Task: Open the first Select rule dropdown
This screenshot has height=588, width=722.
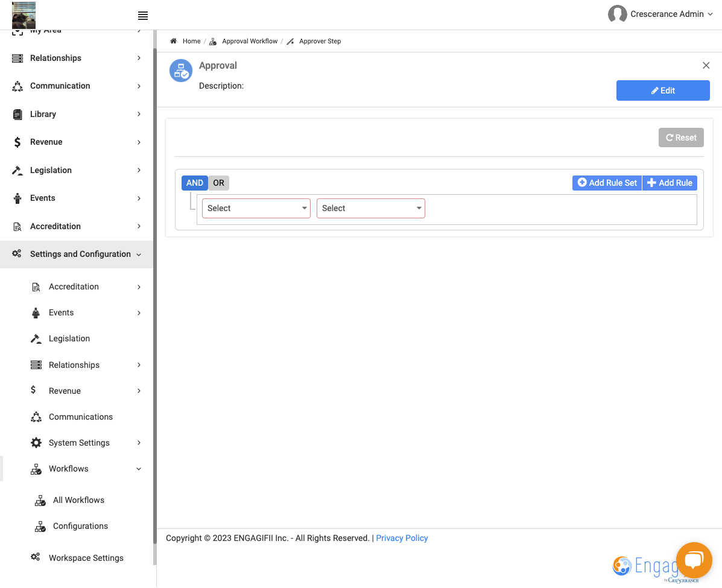Action: pos(256,208)
